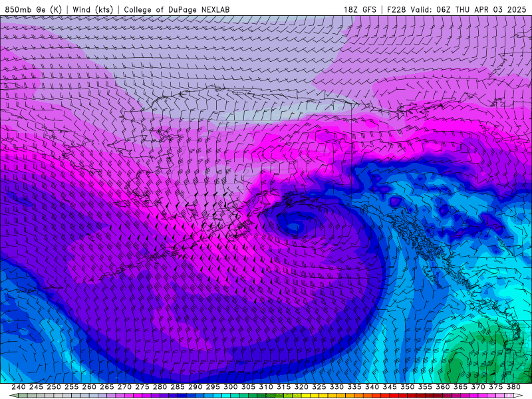The height and width of the screenshot is (399, 532).
Task: Click the '18Z GFS' model run label
Action: [360, 9]
